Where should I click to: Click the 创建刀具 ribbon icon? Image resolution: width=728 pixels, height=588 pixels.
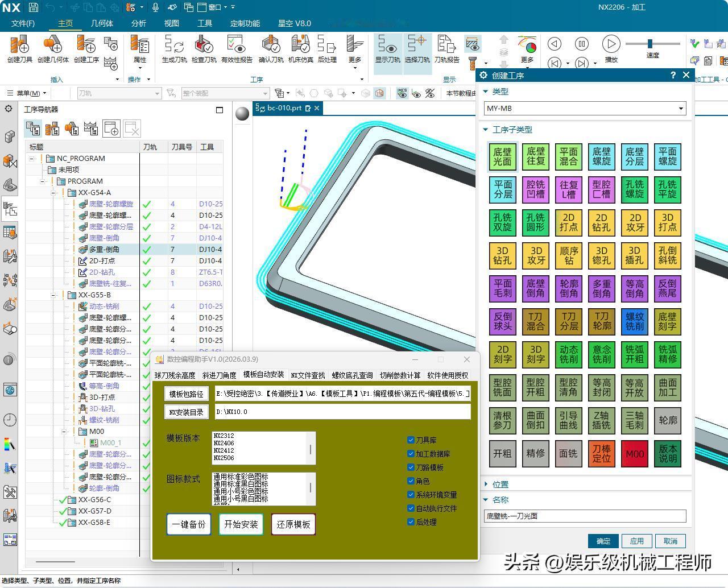20,48
